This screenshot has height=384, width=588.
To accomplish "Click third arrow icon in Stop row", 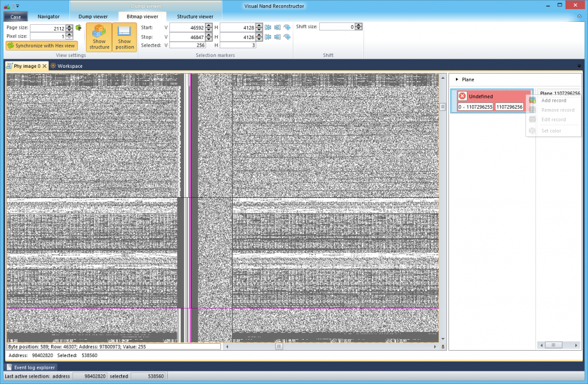I will (x=287, y=37).
